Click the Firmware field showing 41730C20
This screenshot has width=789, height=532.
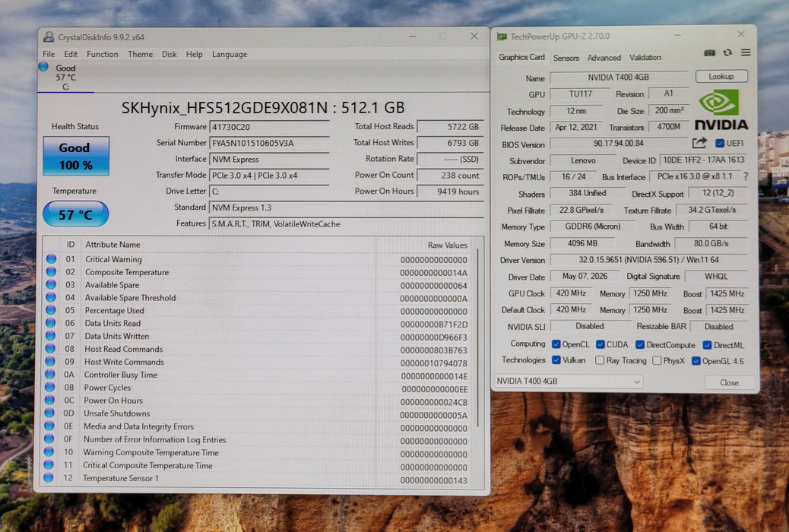click(x=269, y=127)
